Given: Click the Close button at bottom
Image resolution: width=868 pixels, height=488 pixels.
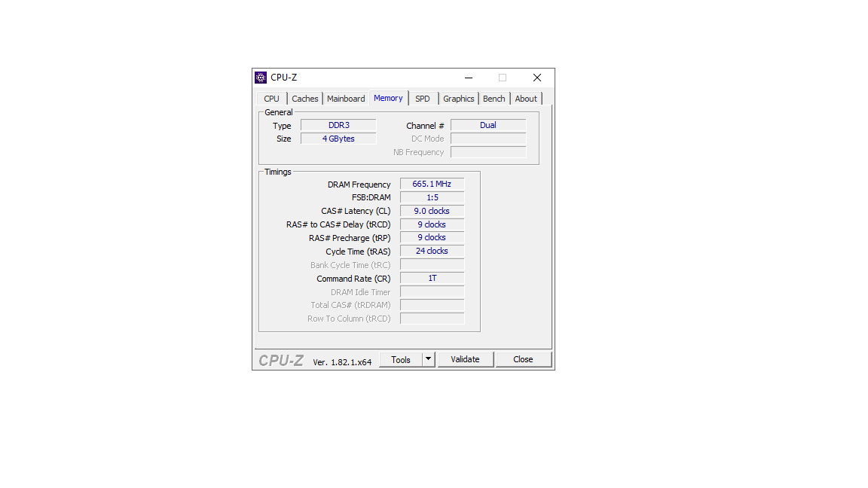Looking at the screenshot, I should point(523,360).
